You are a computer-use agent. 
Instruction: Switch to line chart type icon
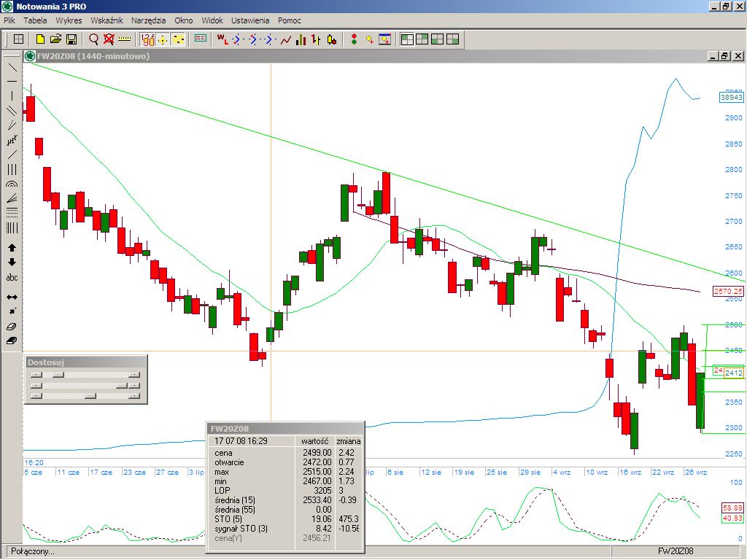click(x=286, y=39)
